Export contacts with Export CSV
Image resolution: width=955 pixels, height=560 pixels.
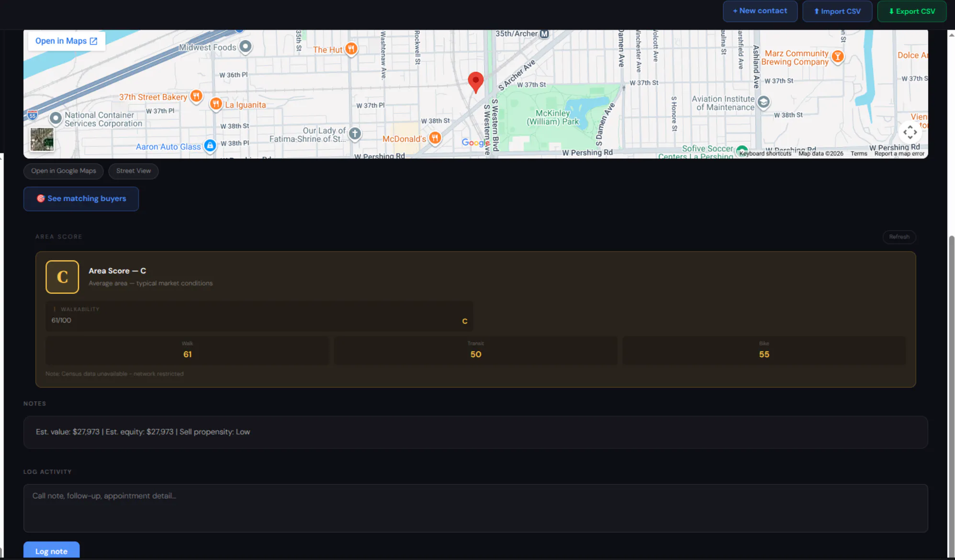coord(912,11)
